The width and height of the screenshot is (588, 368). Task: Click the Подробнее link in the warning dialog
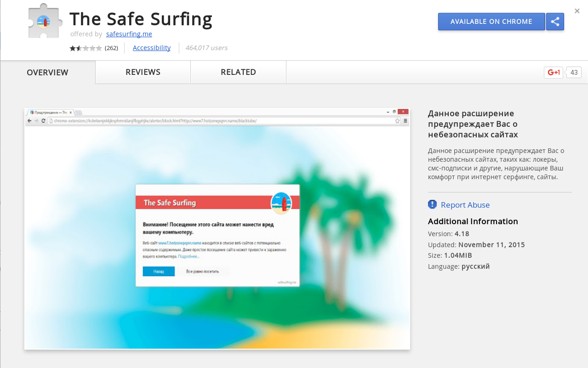click(x=188, y=256)
